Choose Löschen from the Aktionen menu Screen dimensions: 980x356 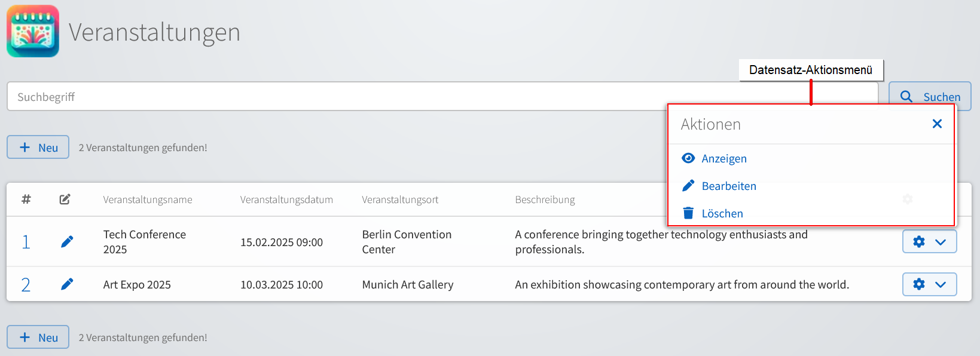pyautogui.click(x=722, y=213)
